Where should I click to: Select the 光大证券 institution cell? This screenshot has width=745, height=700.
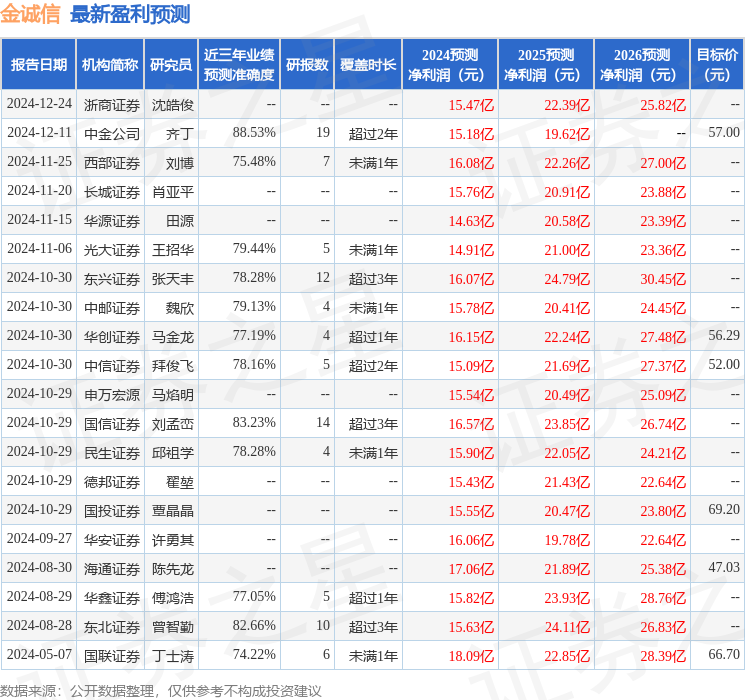point(112,249)
